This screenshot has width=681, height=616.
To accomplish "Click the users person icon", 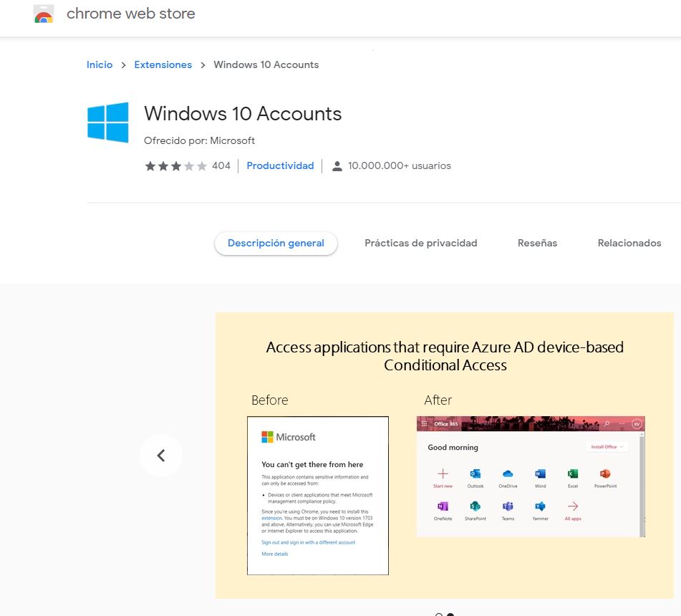I will pyautogui.click(x=337, y=166).
